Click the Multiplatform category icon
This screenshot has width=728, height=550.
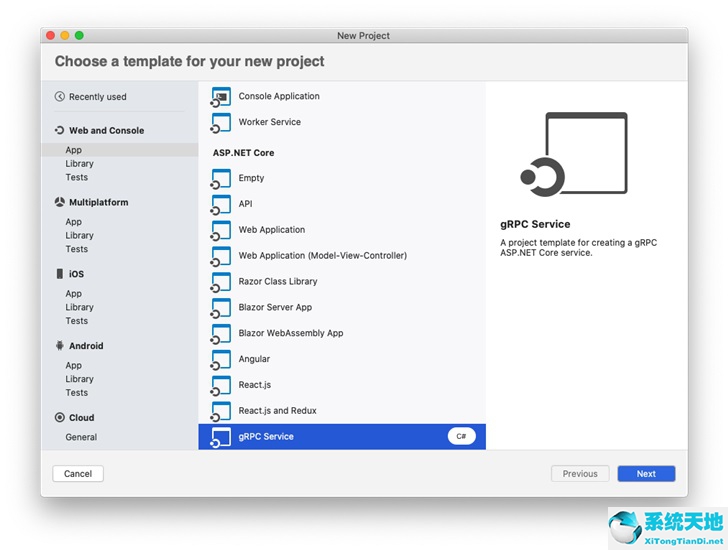[x=59, y=202]
